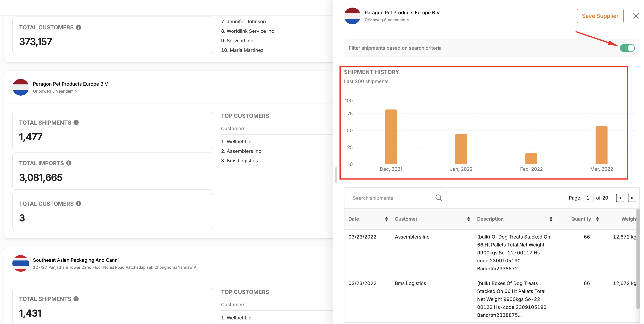
Task: Click quantity 66 in Assemblers Inc row
Action: coord(587,237)
